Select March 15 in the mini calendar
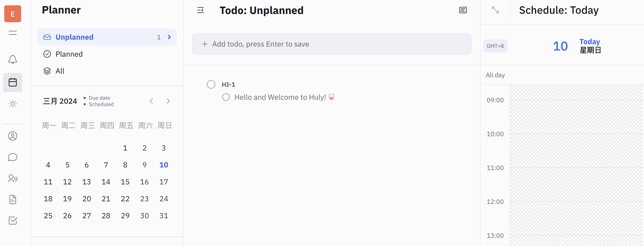The height and width of the screenshot is (246, 644). 125,182
